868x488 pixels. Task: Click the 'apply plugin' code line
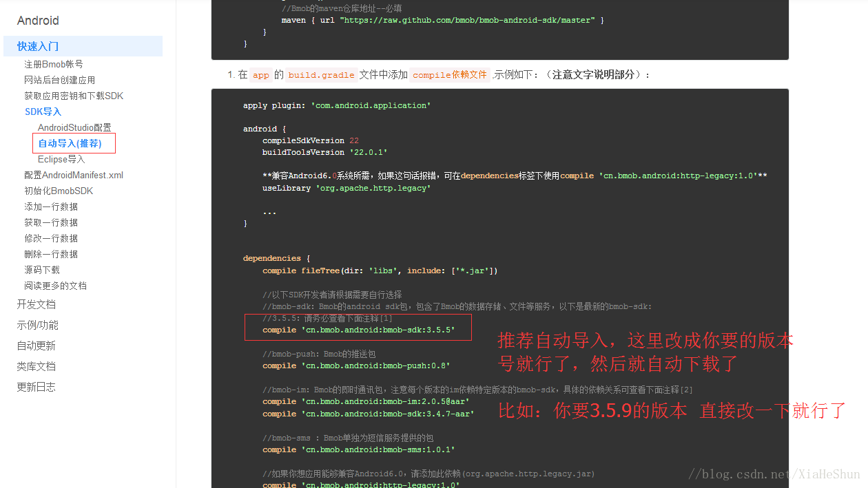point(337,105)
